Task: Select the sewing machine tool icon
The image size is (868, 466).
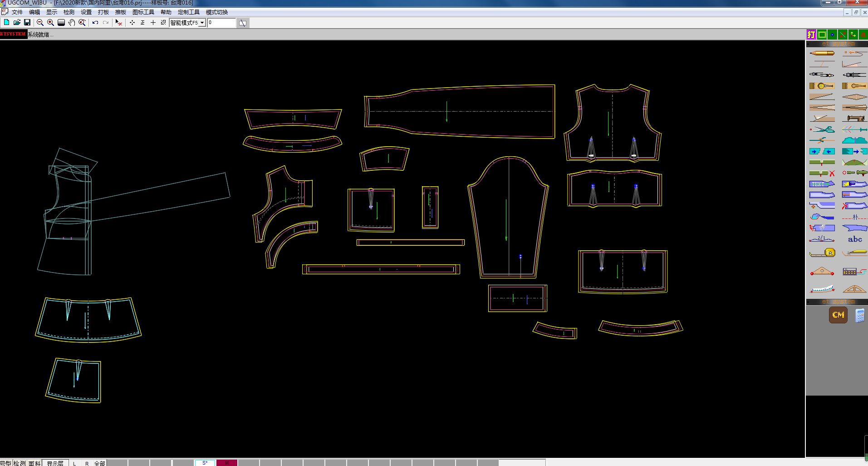Action: 855,118
